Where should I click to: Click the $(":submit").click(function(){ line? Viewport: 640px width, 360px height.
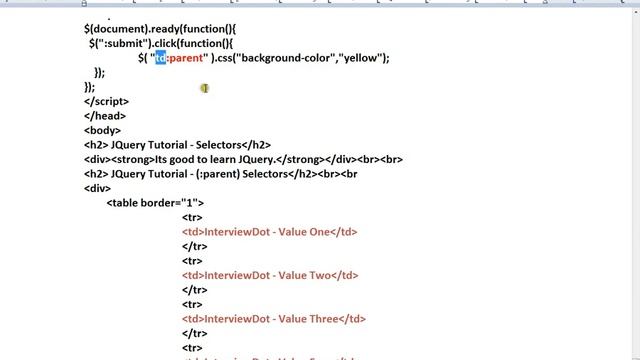(x=161, y=44)
